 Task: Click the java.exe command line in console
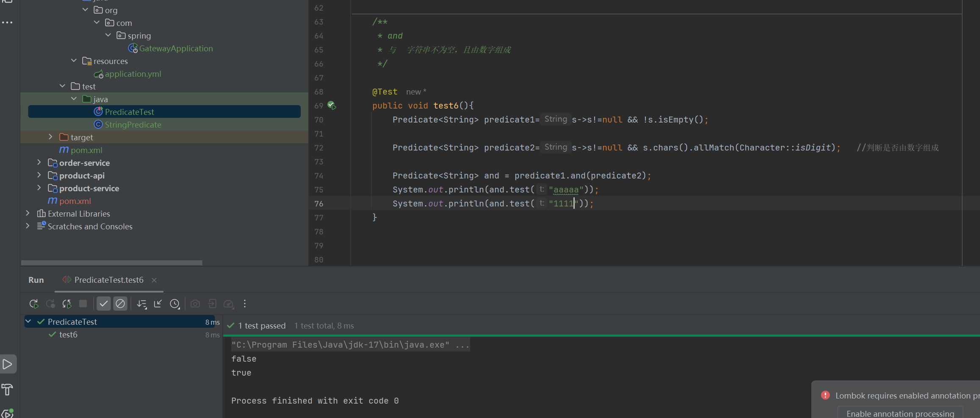coord(350,345)
